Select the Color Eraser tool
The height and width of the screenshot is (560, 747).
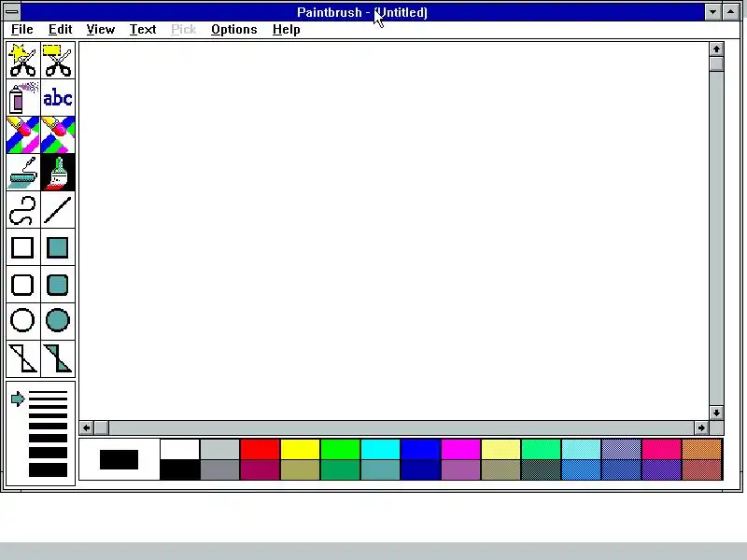[x=22, y=134]
